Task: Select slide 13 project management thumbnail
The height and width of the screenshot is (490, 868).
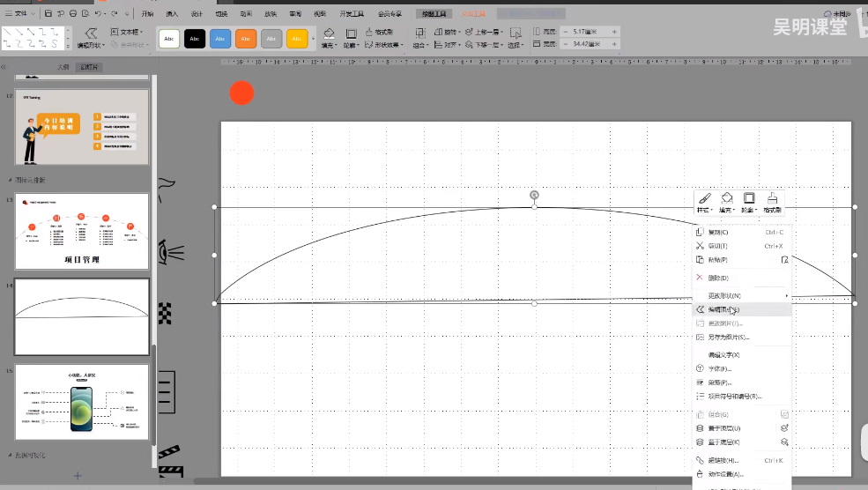Action: (x=82, y=232)
